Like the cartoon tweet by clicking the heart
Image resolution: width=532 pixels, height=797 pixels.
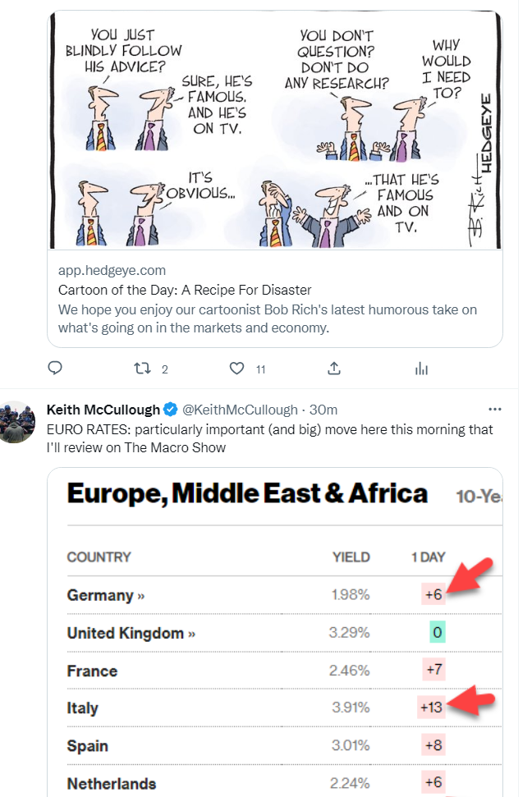pyautogui.click(x=236, y=369)
